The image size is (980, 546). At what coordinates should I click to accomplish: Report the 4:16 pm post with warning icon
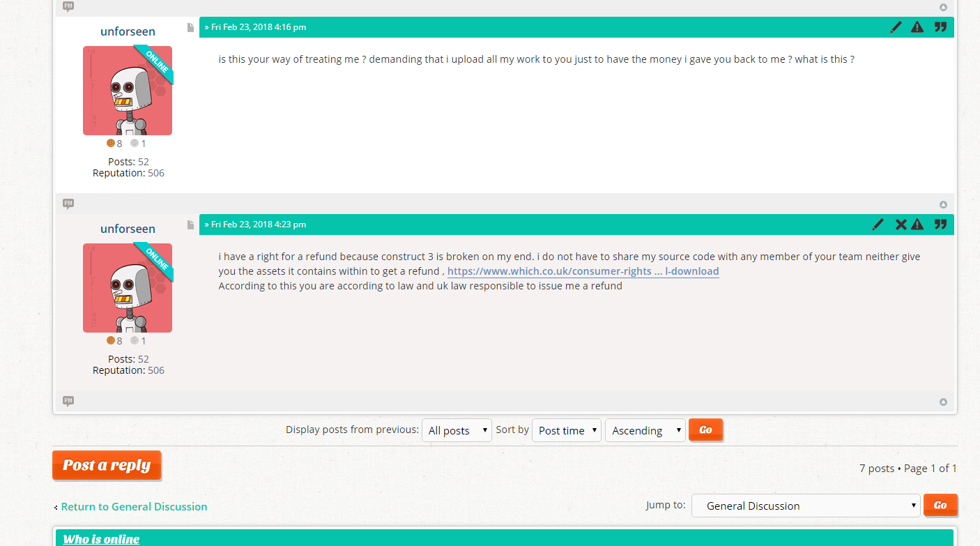pos(917,27)
